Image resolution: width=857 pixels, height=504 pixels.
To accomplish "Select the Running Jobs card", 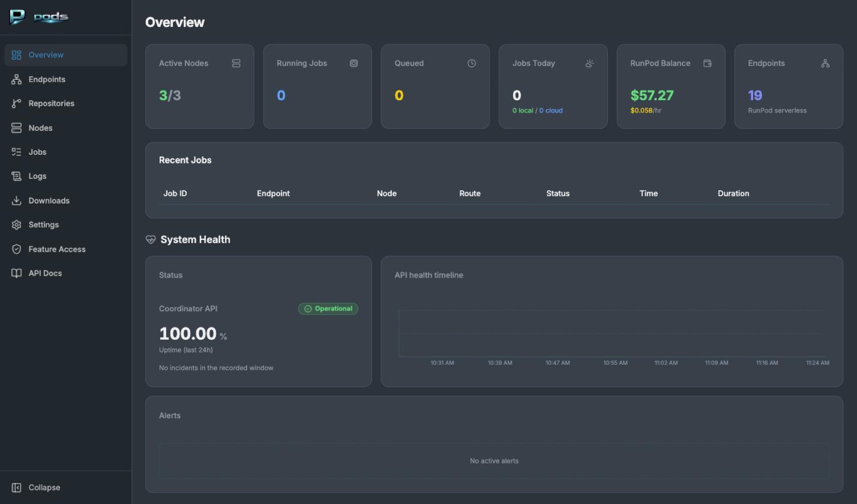I will tap(318, 86).
